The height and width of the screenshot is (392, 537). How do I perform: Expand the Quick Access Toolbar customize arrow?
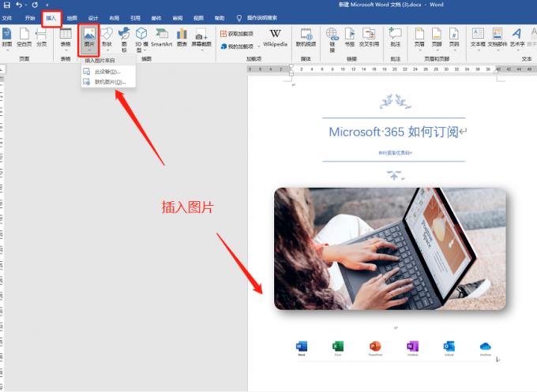point(47,6)
